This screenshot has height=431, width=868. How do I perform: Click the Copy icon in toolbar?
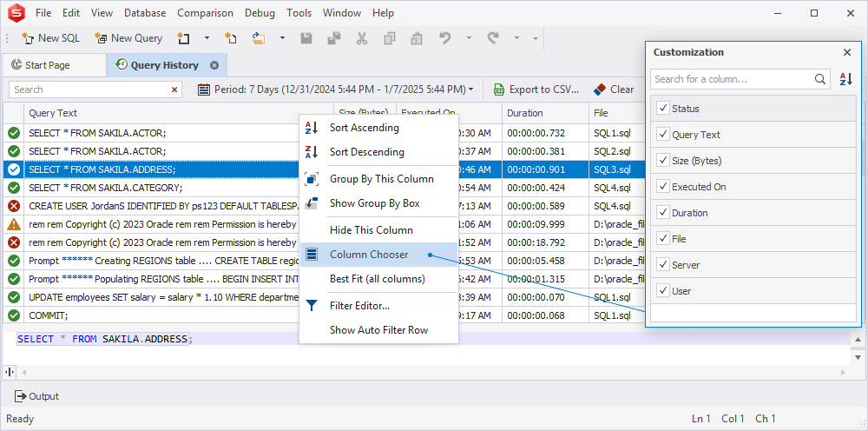point(390,38)
